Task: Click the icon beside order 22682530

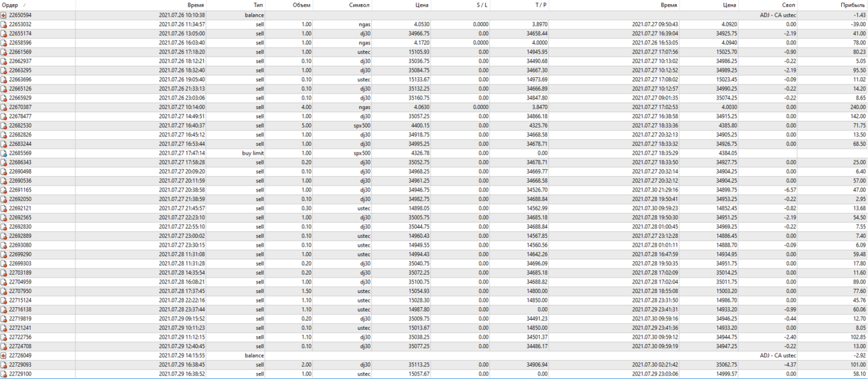Action: coord(3,126)
